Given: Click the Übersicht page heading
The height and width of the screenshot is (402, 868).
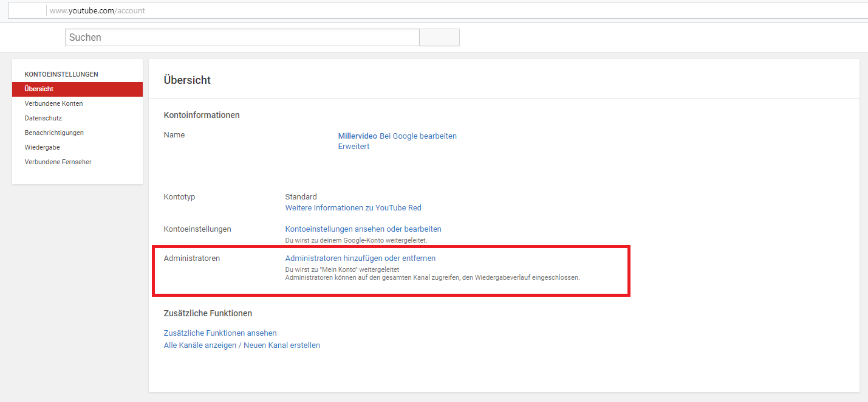Looking at the screenshot, I should 187,80.
